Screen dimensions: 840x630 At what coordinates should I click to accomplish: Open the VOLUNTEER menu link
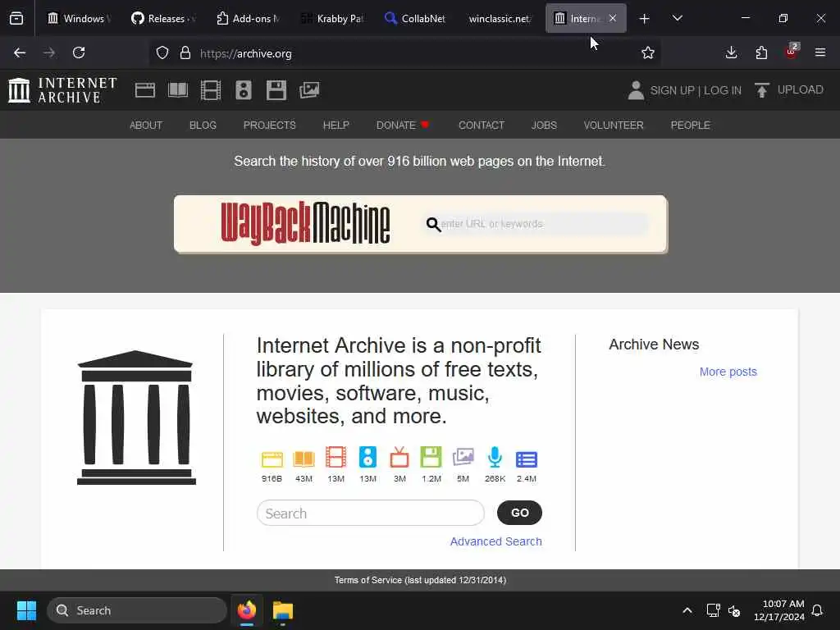point(614,126)
